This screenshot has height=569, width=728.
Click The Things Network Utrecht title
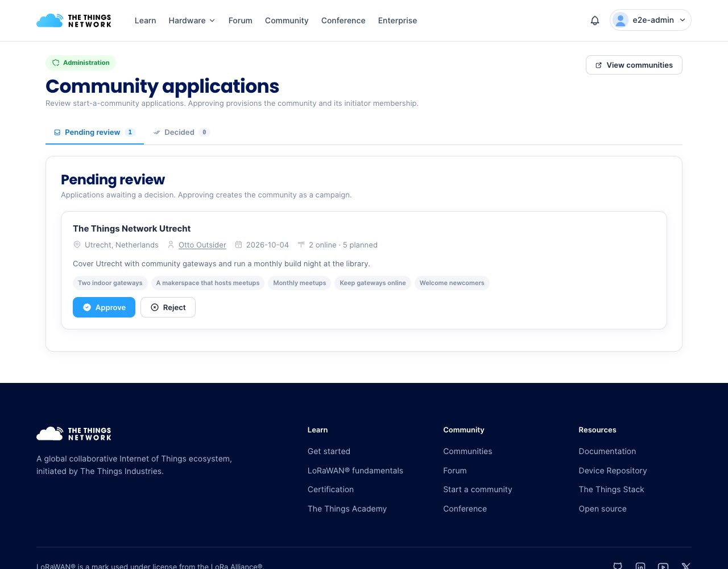(132, 229)
